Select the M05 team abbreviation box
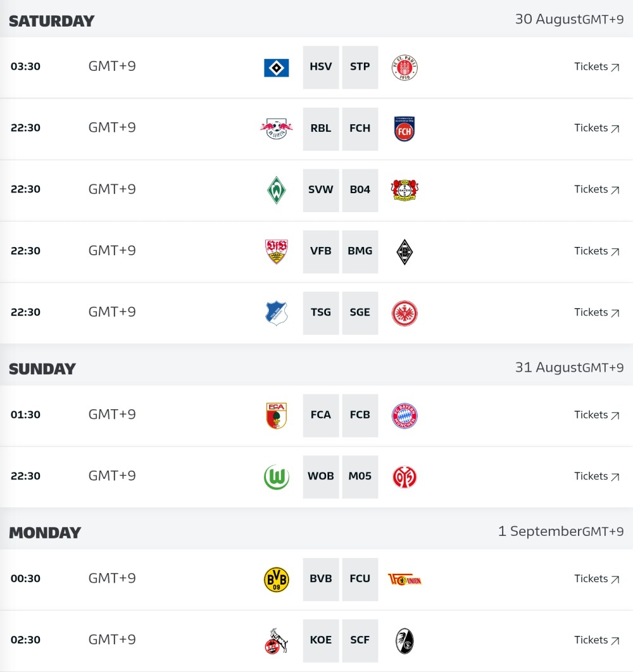This screenshot has width=633, height=672. (x=360, y=476)
